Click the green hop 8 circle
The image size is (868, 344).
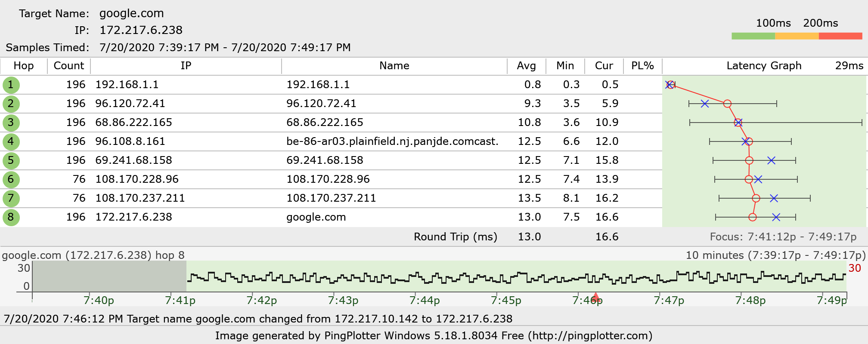click(11, 217)
